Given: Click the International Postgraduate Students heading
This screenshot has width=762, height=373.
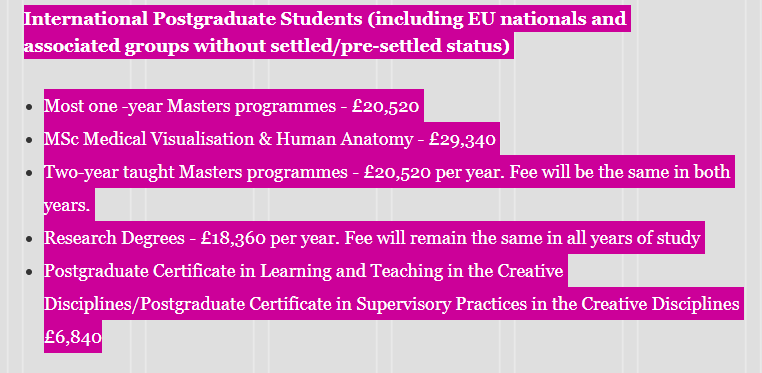Looking at the screenshot, I should (193, 19).
